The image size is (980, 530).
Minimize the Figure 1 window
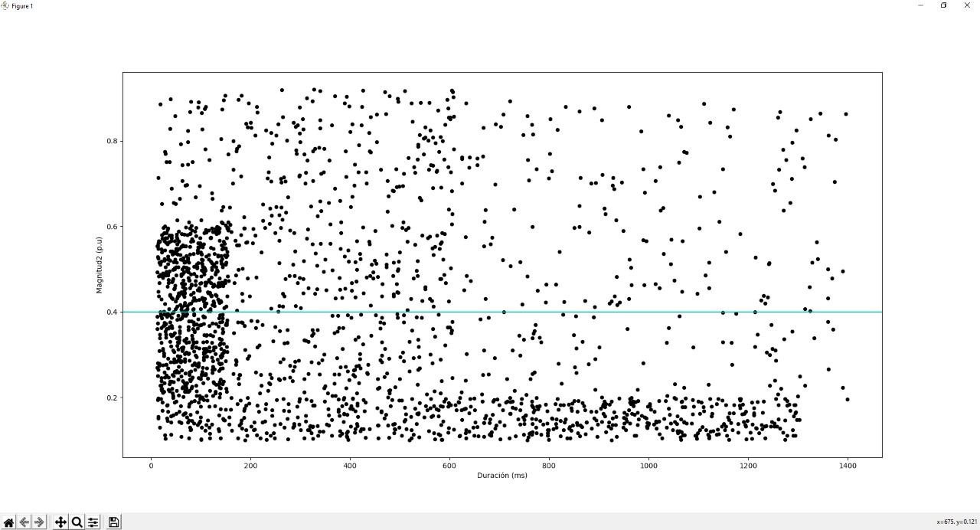920,5
